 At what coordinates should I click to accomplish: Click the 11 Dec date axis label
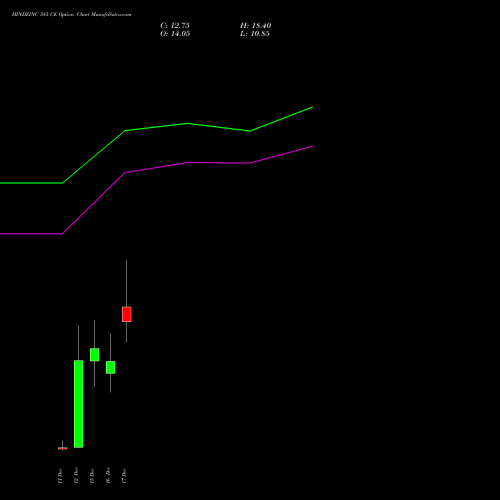tap(60, 476)
